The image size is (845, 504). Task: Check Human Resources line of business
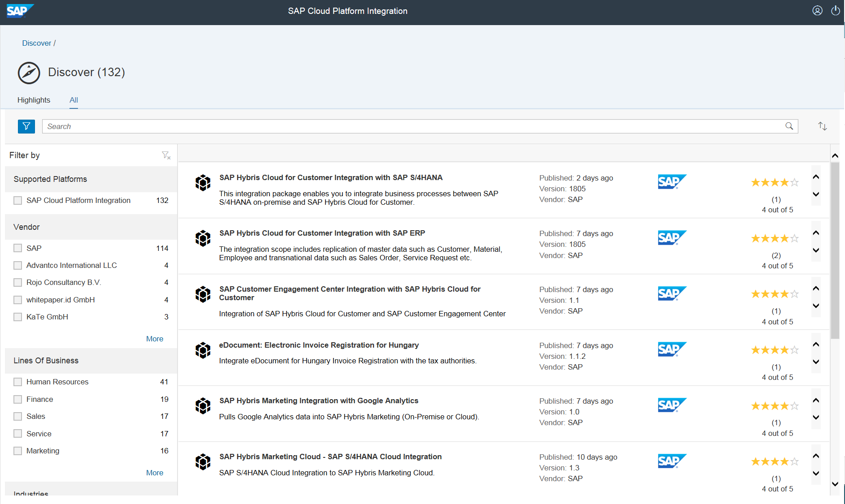[18, 382]
